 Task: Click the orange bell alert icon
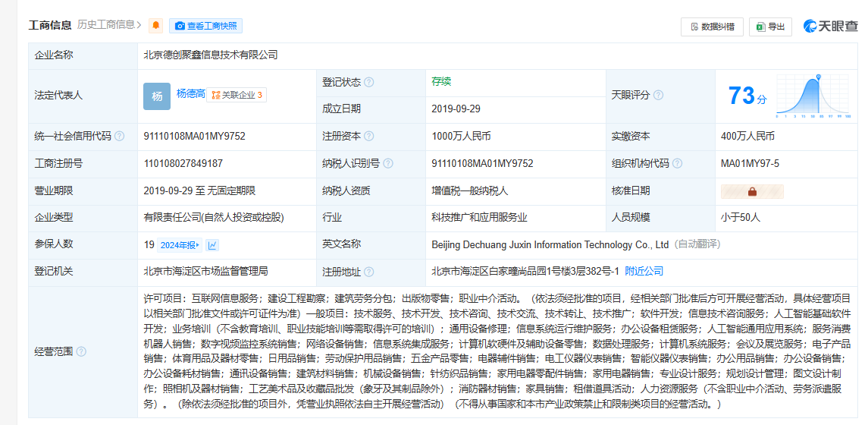156,26
